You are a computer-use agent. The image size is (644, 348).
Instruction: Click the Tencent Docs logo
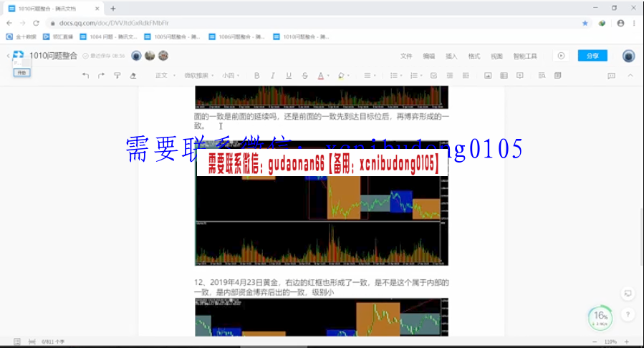(18, 55)
